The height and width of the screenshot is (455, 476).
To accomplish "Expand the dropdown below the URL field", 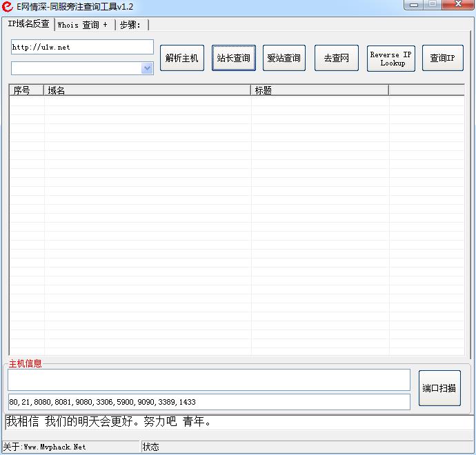I will click(x=147, y=68).
